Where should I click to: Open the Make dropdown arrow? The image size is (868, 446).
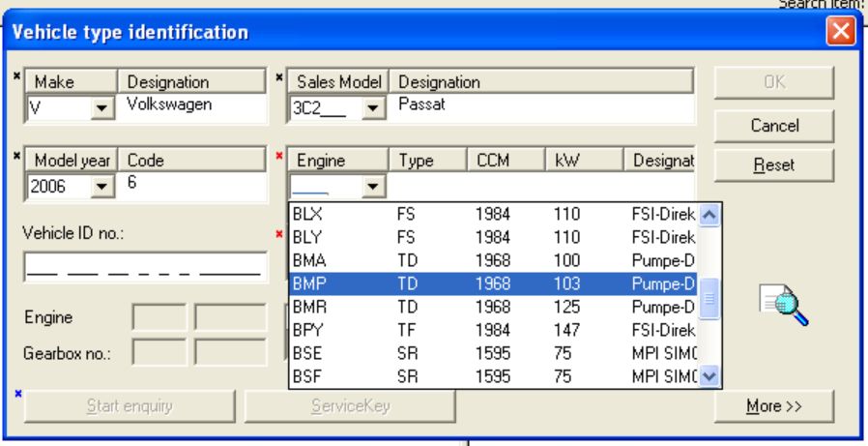pyautogui.click(x=101, y=107)
